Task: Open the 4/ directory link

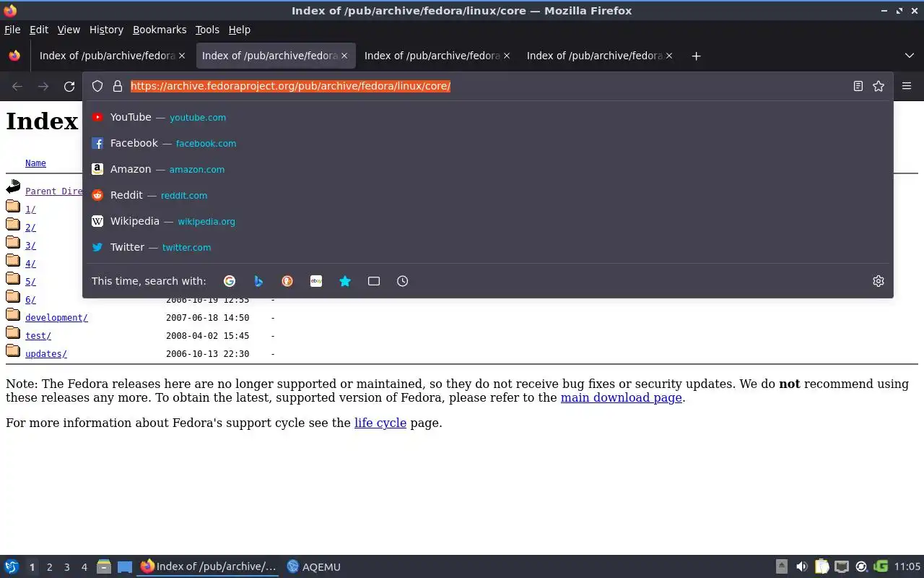Action: (x=30, y=264)
